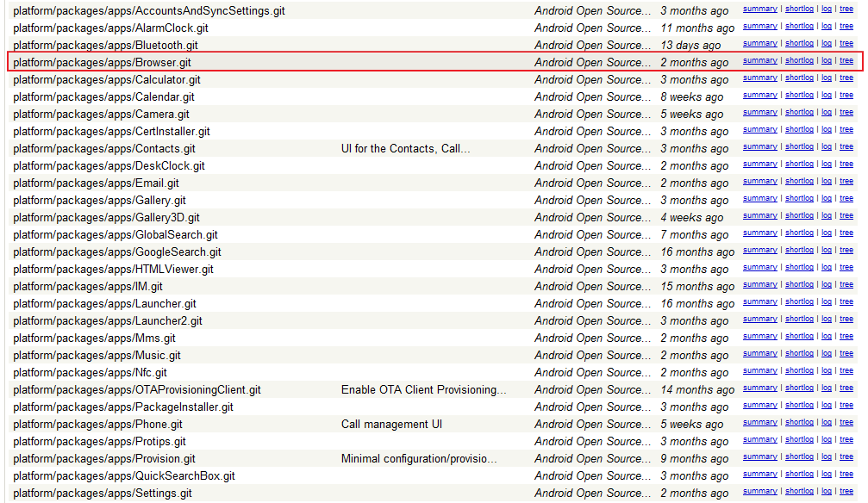Click the '9 months ago' last-change value
This screenshot has width=868, height=503.
[694, 458]
